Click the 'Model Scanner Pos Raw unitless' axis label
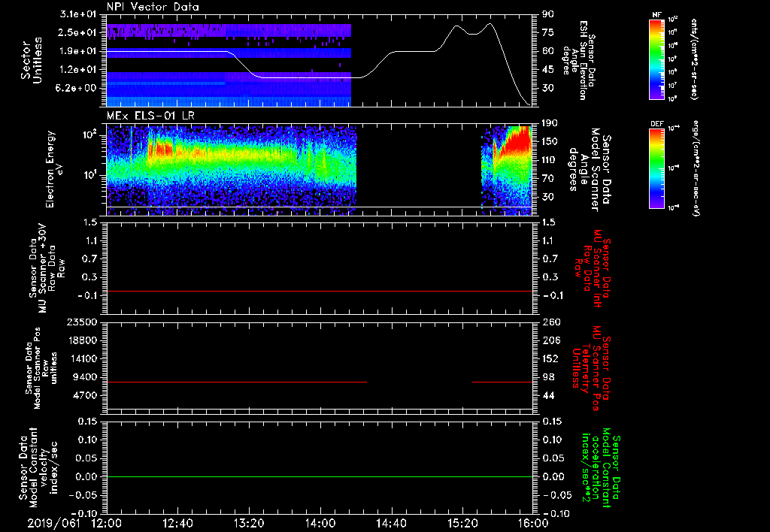Viewport: 770px width, 532px height. [41, 368]
